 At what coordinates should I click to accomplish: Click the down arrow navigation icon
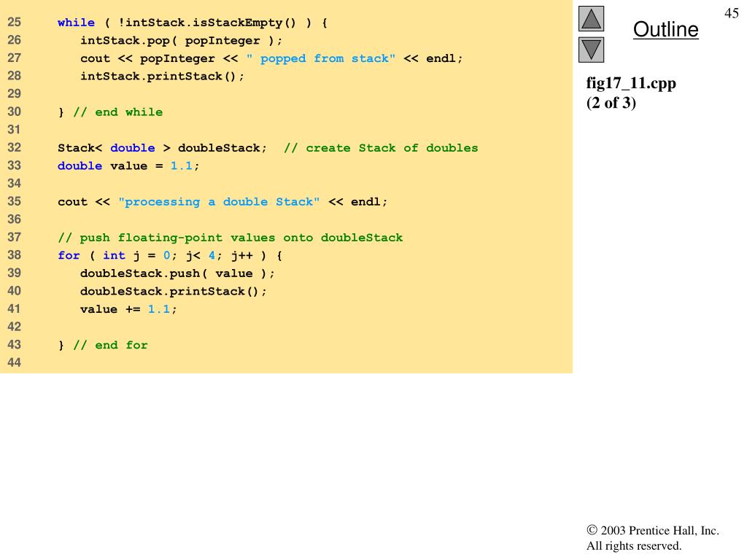[x=591, y=50]
